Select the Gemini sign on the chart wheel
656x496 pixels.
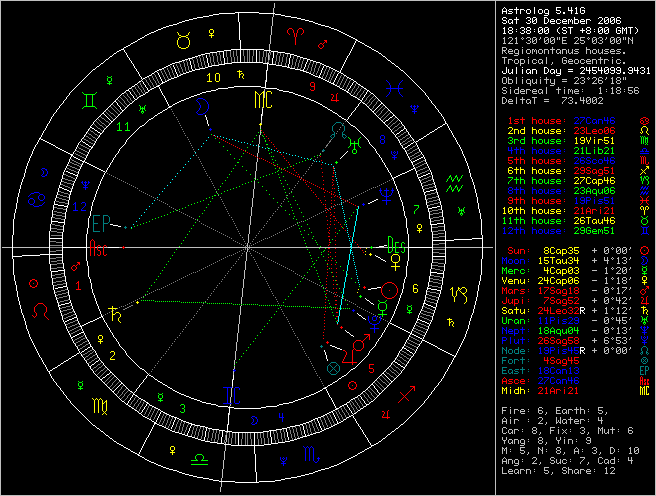tap(90, 101)
